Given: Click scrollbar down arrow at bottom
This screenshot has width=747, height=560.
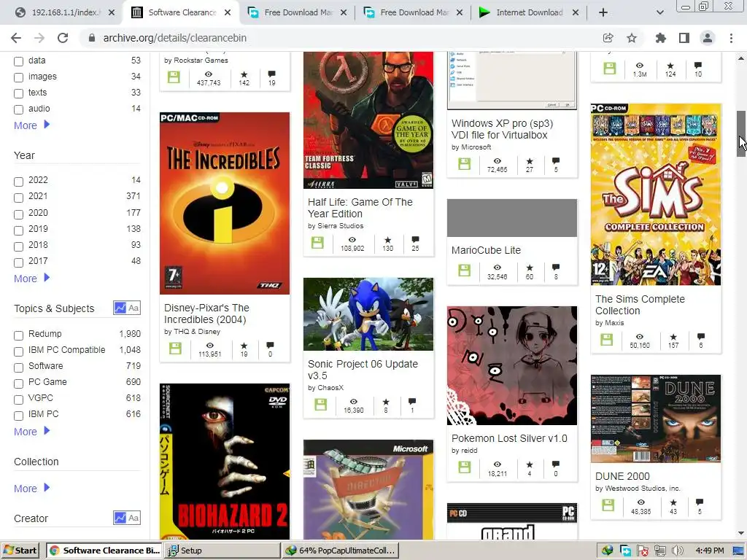Looking at the screenshot, I should [x=741, y=534].
